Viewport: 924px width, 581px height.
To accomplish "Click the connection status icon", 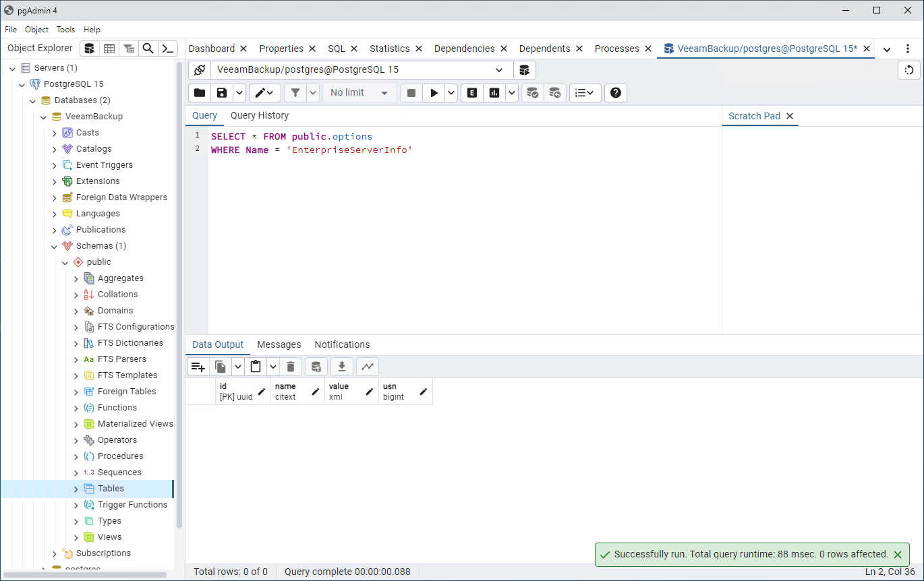I will 199,70.
